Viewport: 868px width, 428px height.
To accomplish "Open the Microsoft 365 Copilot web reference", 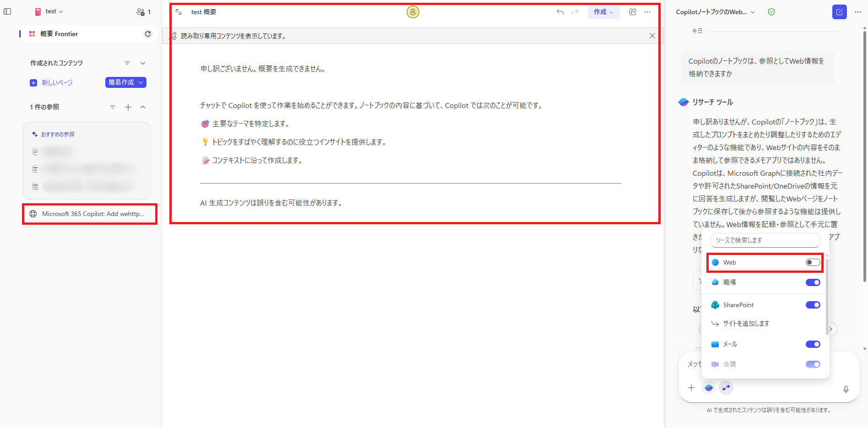I will tap(90, 214).
